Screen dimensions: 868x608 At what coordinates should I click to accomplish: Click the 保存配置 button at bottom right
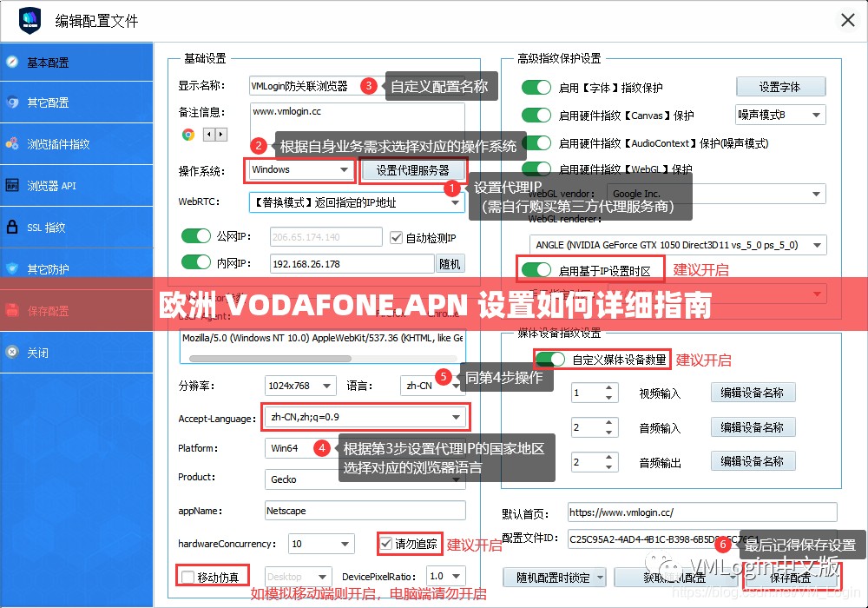pos(791,578)
